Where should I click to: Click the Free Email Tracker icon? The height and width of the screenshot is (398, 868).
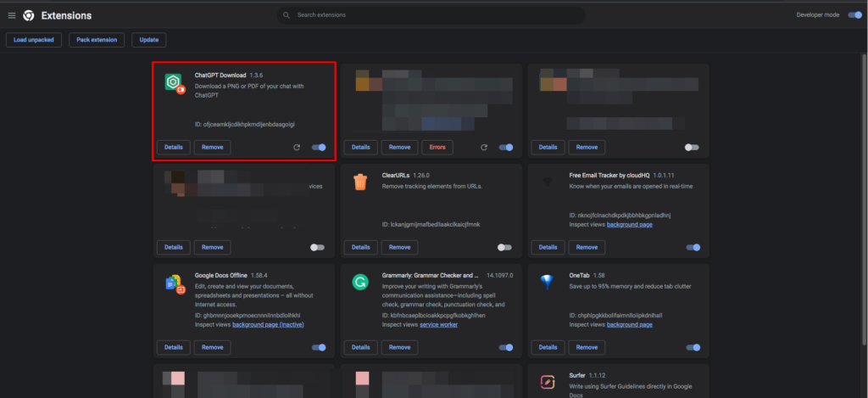tap(547, 182)
